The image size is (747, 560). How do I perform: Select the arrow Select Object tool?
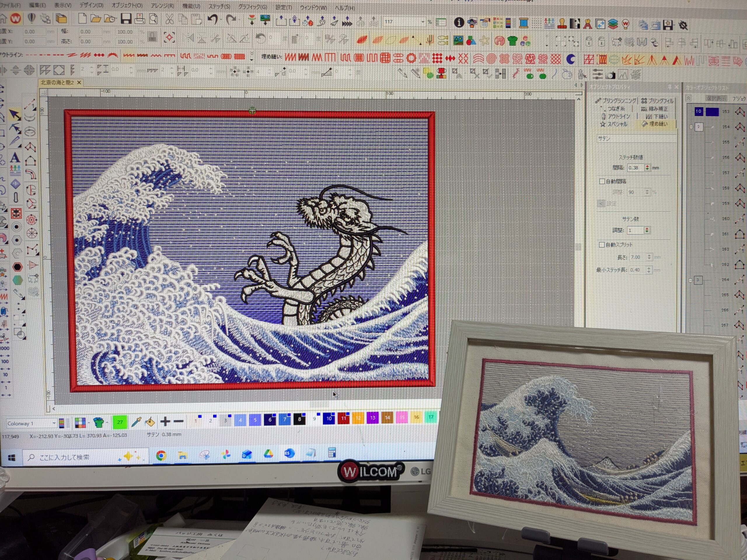point(15,114)
